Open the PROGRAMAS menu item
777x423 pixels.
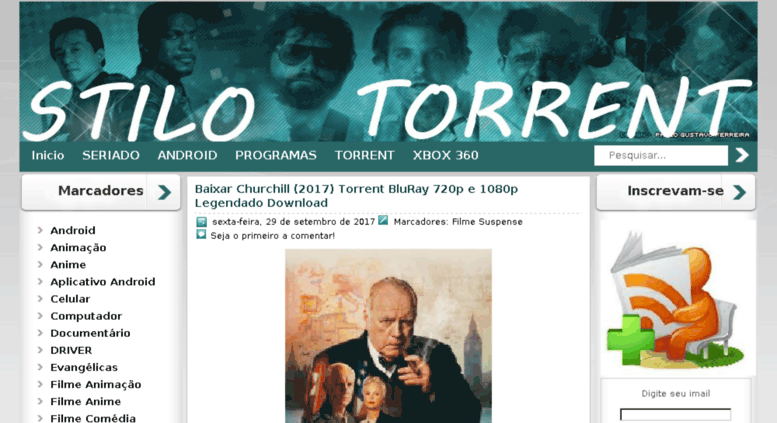276,156
